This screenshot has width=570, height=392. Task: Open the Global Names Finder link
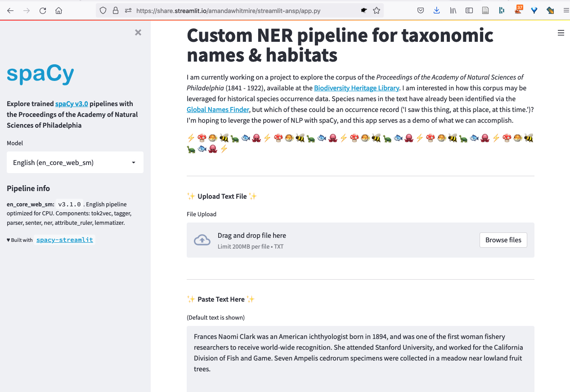pyautogui.click(x=218, y=110)
